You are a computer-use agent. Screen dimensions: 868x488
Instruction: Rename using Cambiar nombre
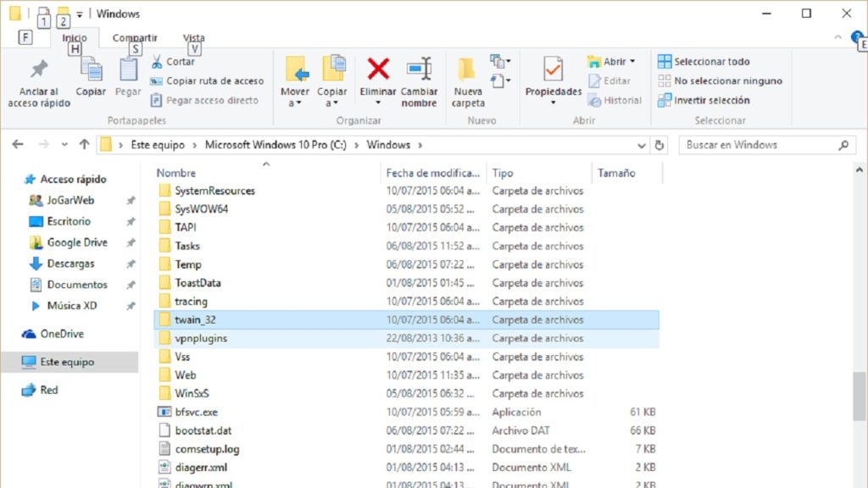pos(419,82)
